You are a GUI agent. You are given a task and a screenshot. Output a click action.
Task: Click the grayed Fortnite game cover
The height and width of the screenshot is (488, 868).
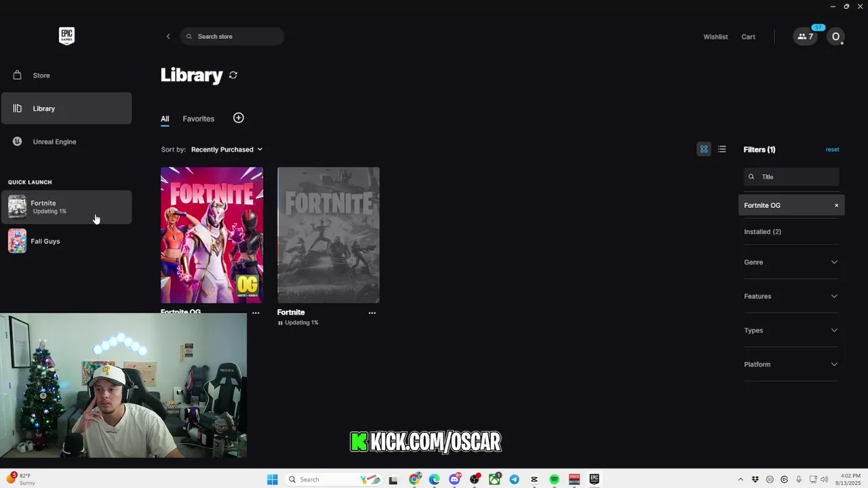pos(328,235)
